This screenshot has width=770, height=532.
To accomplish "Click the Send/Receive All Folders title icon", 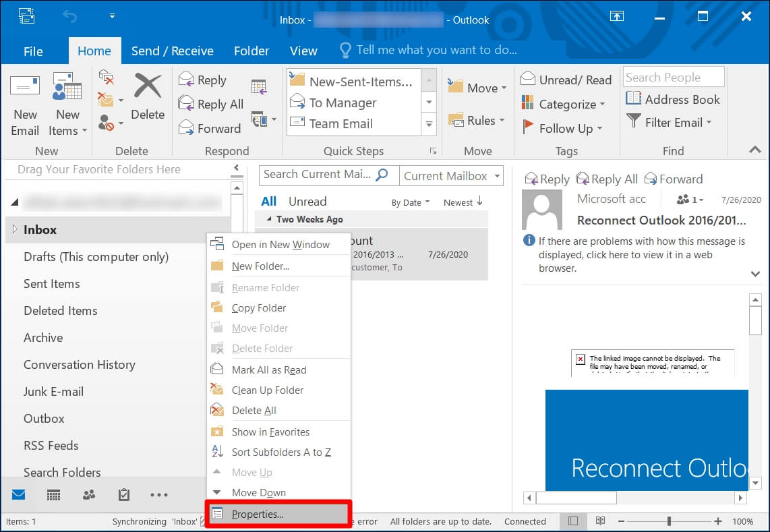I will click(x=26, y=16).
